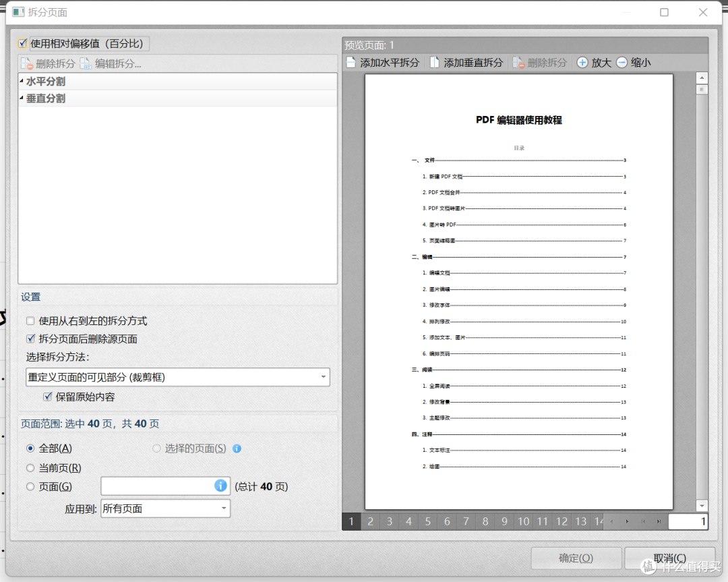Screen dimensions: 728x582
Task: Enable 使用从右到左的拆分方式 checkbox
Action: 30,320
